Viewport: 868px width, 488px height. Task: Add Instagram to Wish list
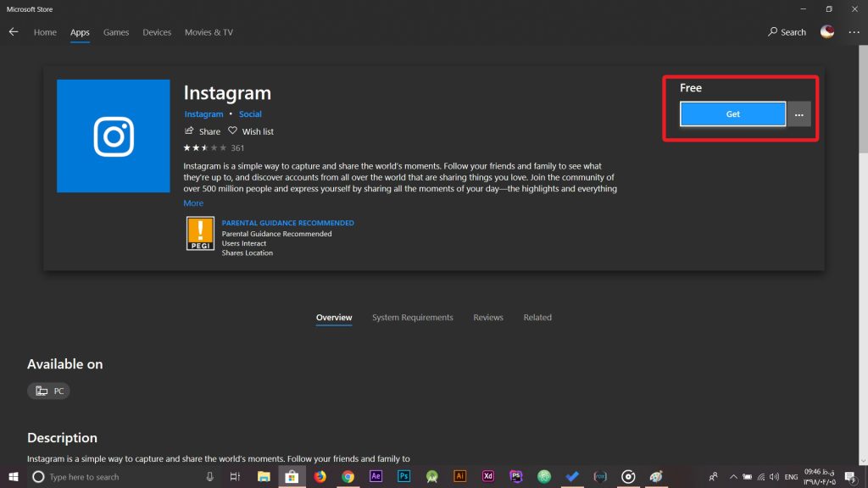[x=251, y=131]
